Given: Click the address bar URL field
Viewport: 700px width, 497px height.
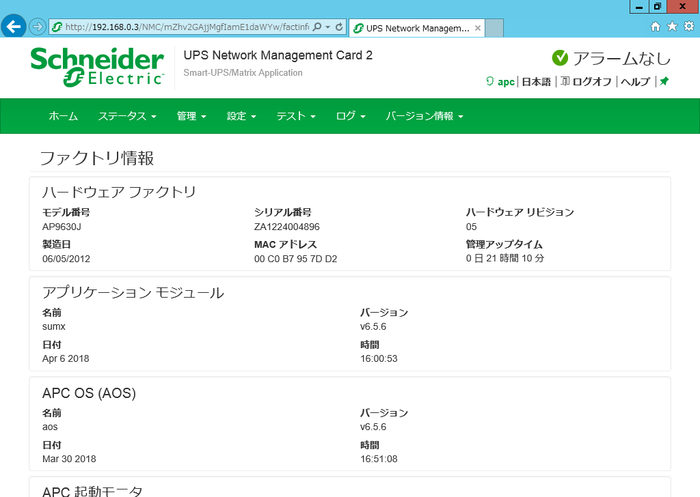Looking at the screenshot, I should [x=187, y=27].
